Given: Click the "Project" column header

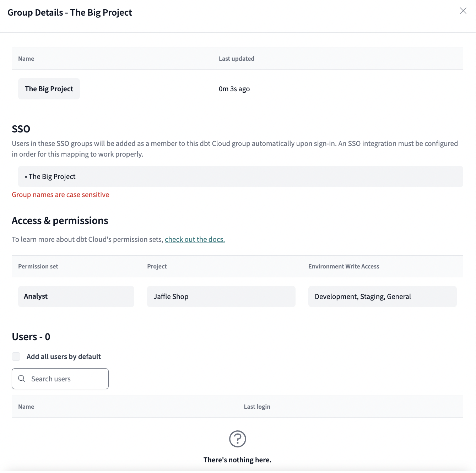Looking at the screenshot, I should [157, 266].
